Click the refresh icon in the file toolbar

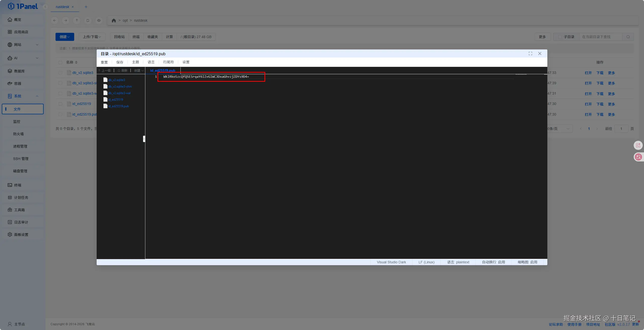point(88,20)
